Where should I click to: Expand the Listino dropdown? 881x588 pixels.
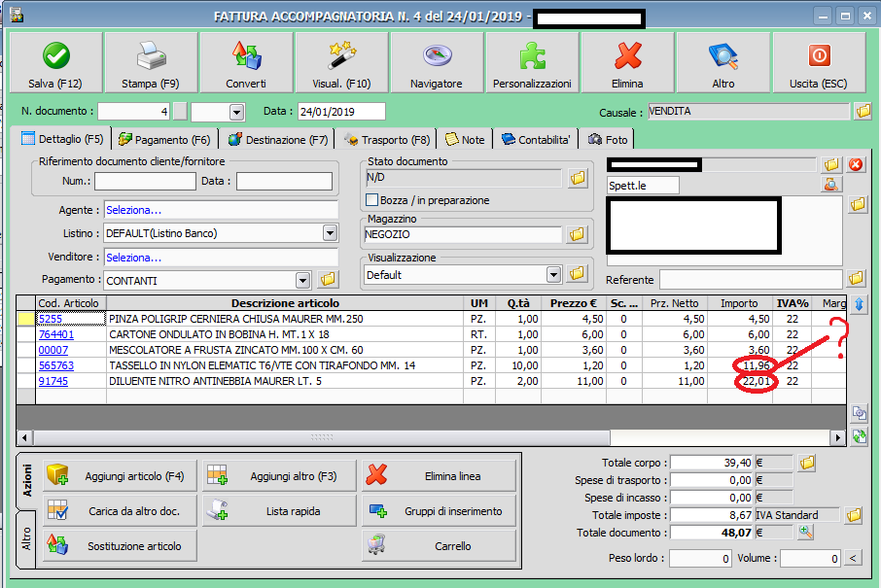coord(330,233)
